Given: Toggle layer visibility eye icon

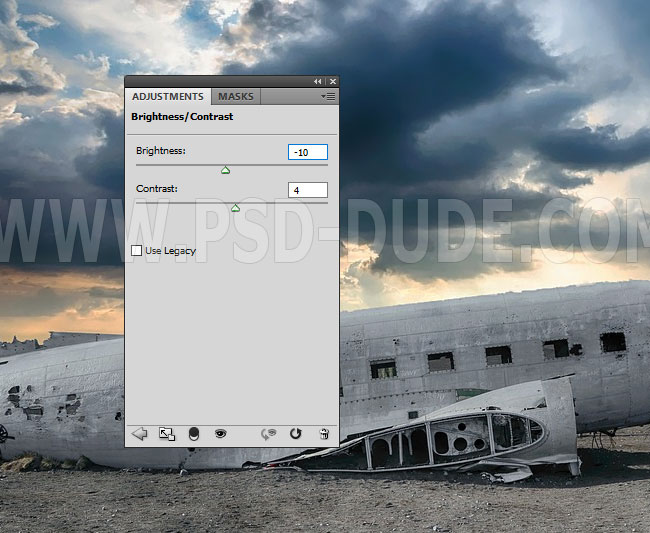Looking at the screenshot, I should [221, 434].
